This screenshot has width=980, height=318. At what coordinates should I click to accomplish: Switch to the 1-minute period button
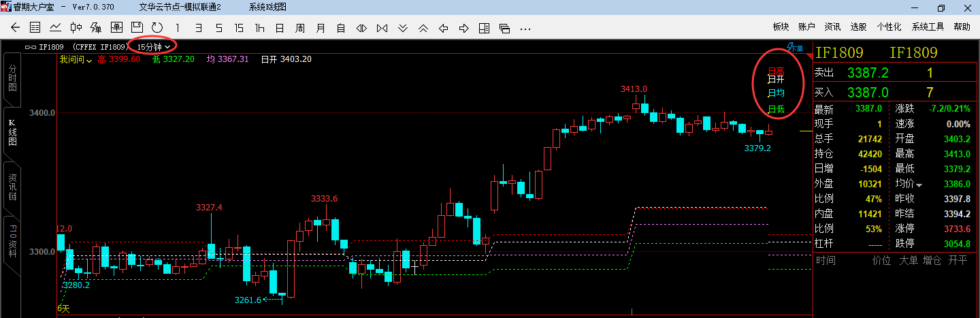tap(178, 28)
